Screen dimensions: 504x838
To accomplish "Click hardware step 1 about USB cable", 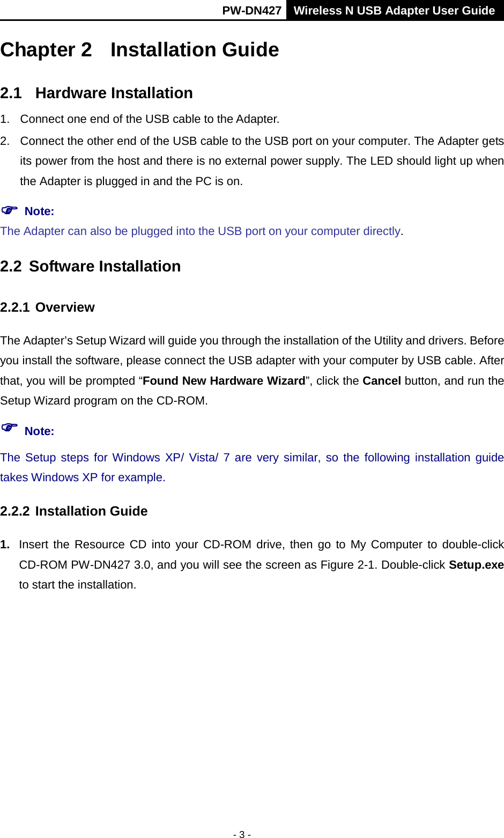I will pos(140,119).
